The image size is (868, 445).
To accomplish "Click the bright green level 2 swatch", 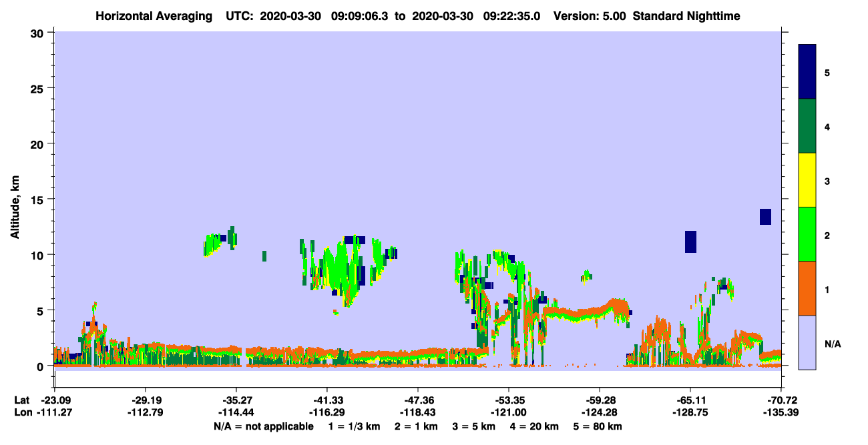I will 807,234.
